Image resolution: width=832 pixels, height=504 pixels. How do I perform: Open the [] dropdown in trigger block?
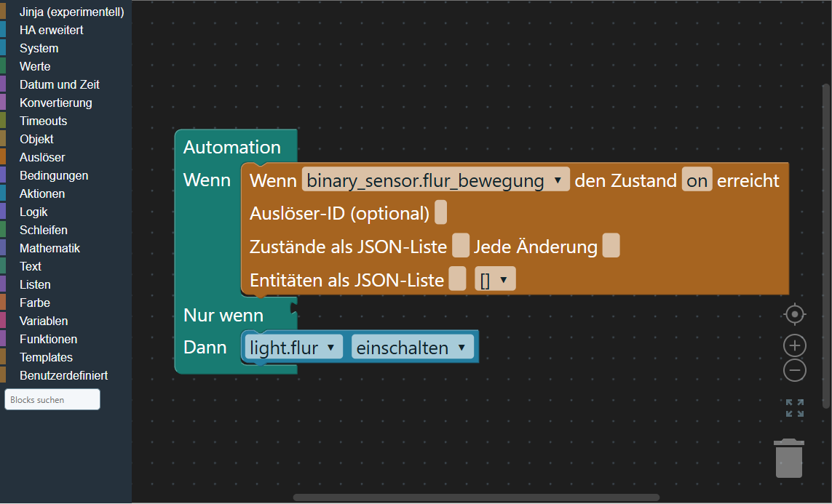click(495, 279)
